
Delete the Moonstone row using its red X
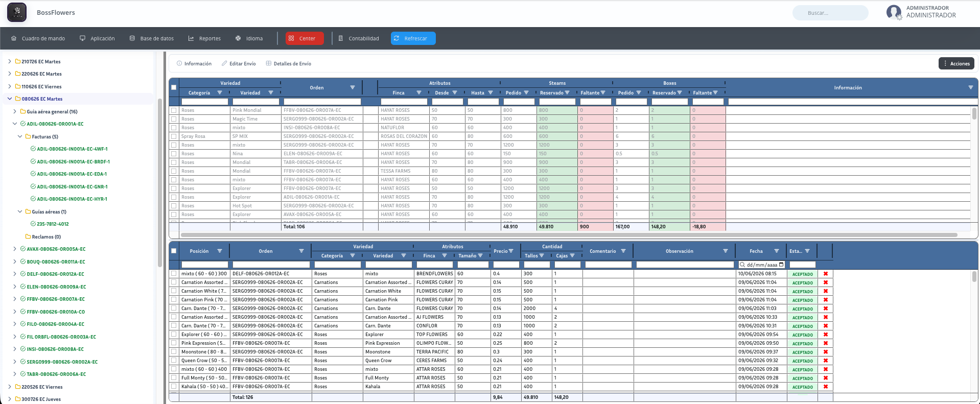pos(826,352)
